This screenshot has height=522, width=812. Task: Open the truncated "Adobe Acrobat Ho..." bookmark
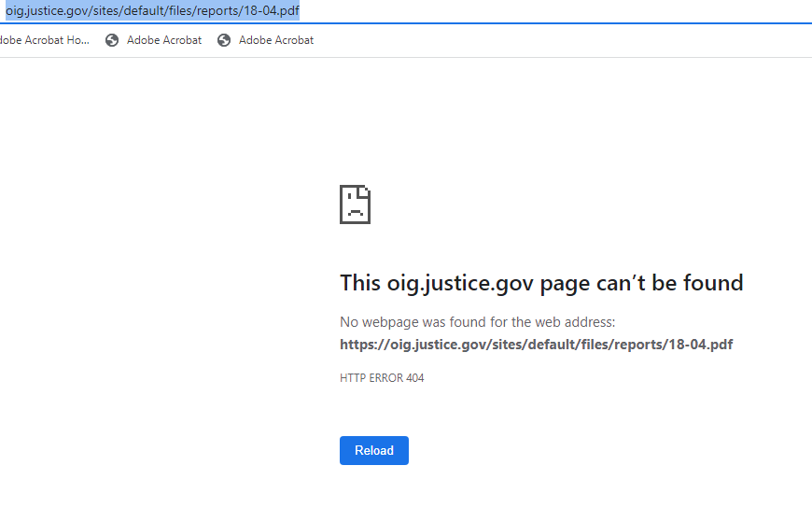click(x=44, y=40)
